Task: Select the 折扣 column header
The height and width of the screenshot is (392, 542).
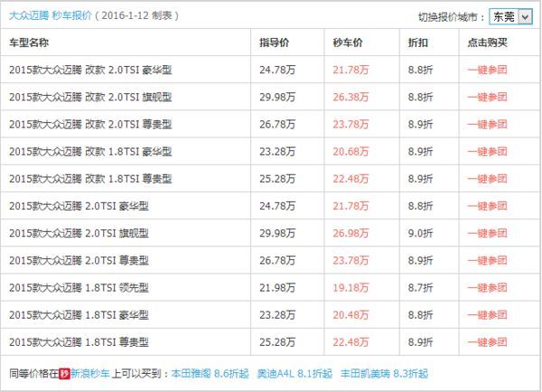Action: tap(418, 42)
